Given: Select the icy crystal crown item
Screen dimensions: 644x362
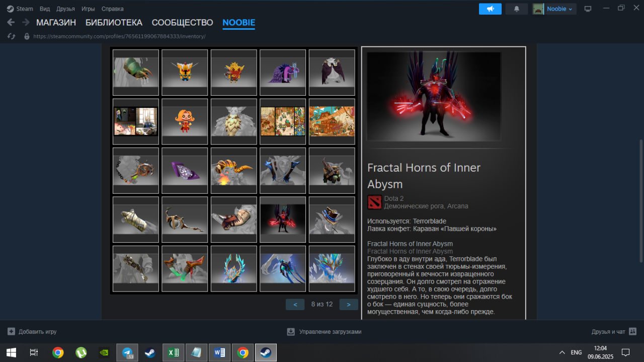Looking at the screenshot, I should pyautogui.click(x=332, y=268).
